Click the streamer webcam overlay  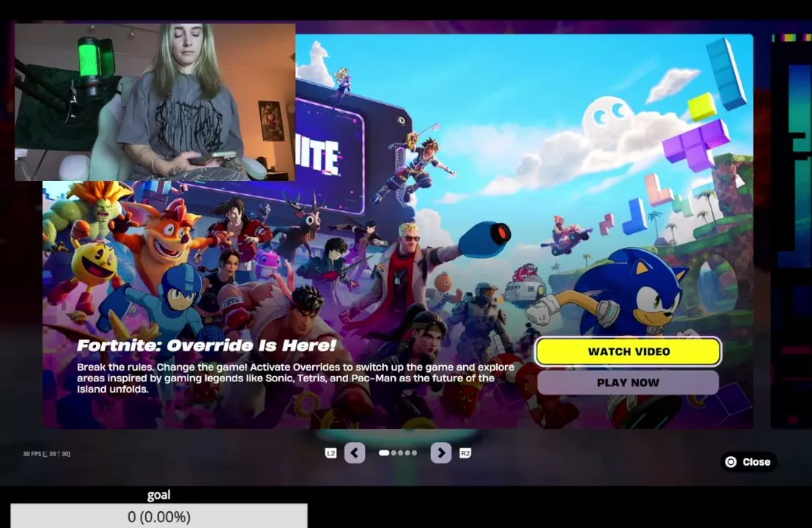155,102
